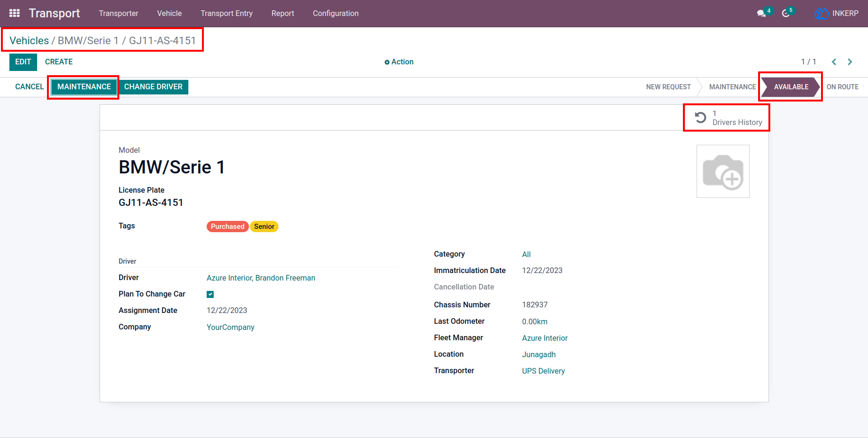Click the red Purchased tag
Viewport: 868px width, 438px height.
(x=228, y=227)
